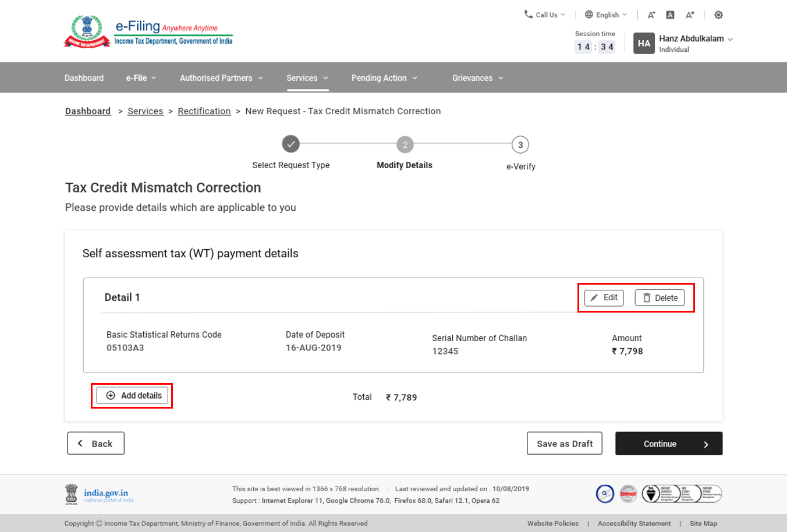Screen dimensions: 787x532
Task: Toggle the high contrast theme icon
Action: pyautogui.click(x=718, y=15)
